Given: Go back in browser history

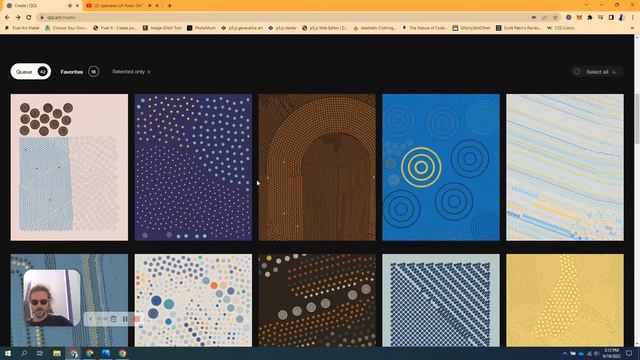Looking at the screenshot, I should click(7, 17).
